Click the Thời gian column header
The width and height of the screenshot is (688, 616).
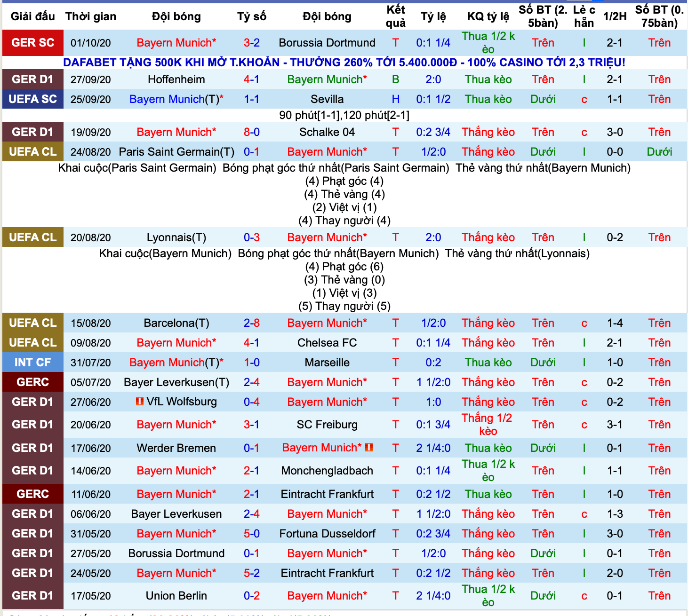[x=91, y=16]
